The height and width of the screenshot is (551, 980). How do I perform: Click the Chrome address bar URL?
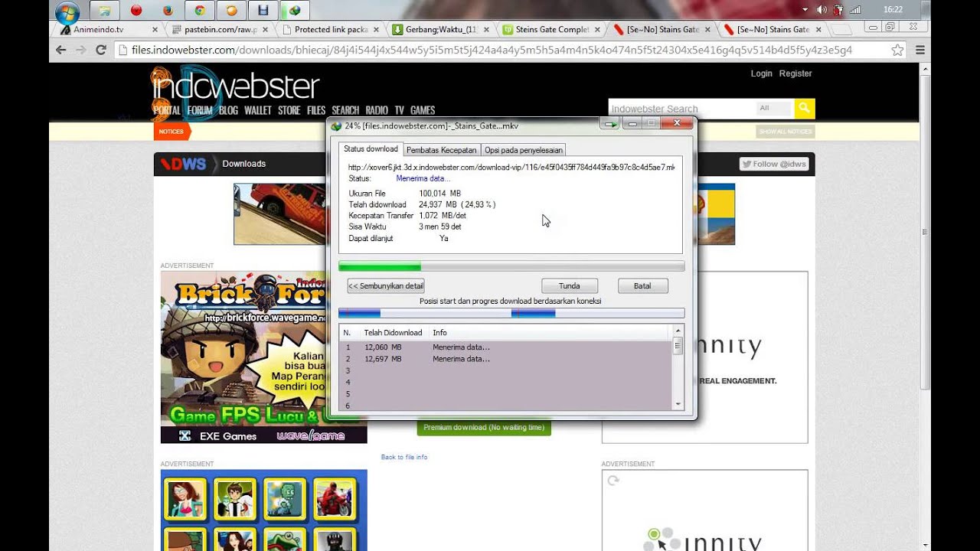click(492, 50)
